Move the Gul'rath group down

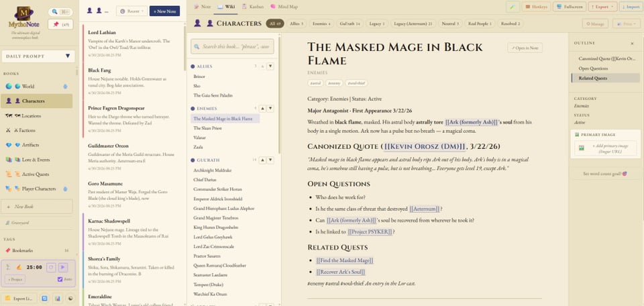click(x=270, y=160)
